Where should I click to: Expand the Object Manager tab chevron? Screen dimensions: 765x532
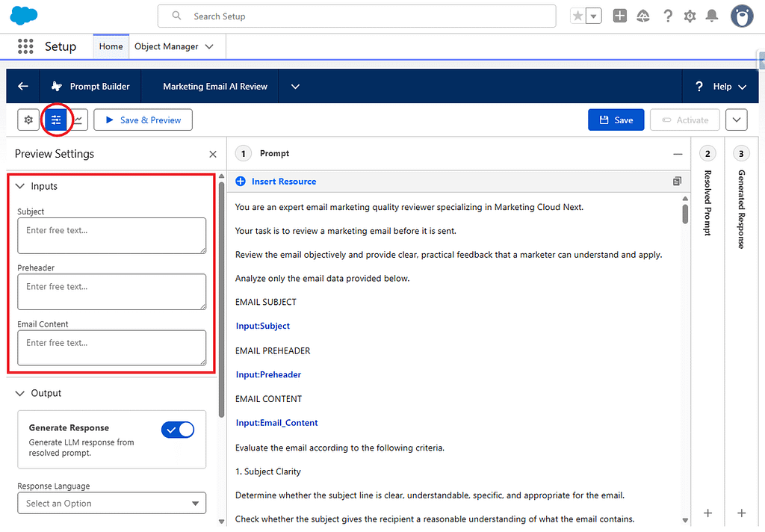[x=209, y=46]
